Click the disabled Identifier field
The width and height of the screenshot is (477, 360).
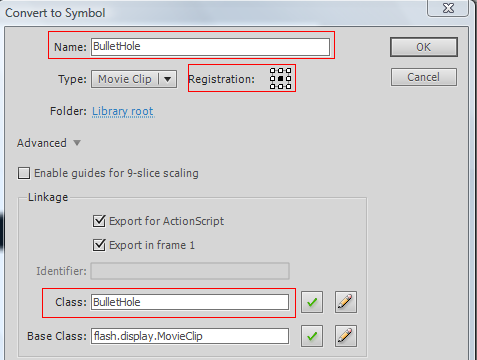pyautogui.click(x=190, y=271)
